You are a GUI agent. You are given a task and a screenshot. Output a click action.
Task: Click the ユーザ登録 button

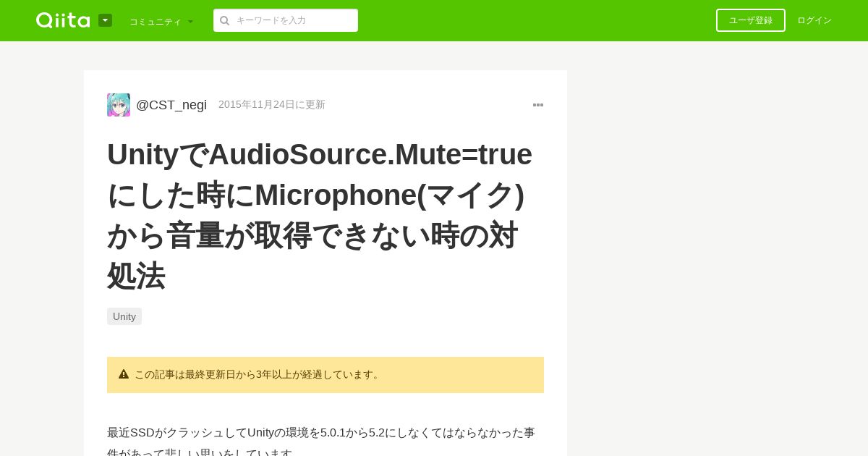tap(750, 20)
